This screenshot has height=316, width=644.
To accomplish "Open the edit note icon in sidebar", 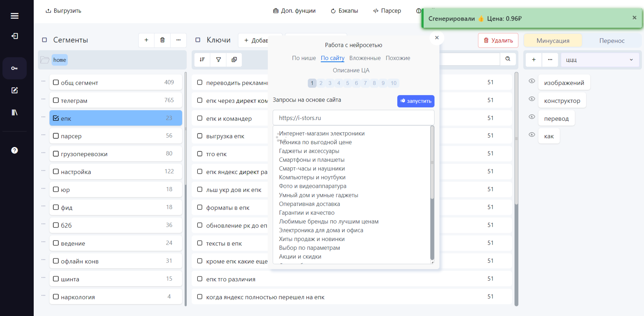I will pos(14,90).
